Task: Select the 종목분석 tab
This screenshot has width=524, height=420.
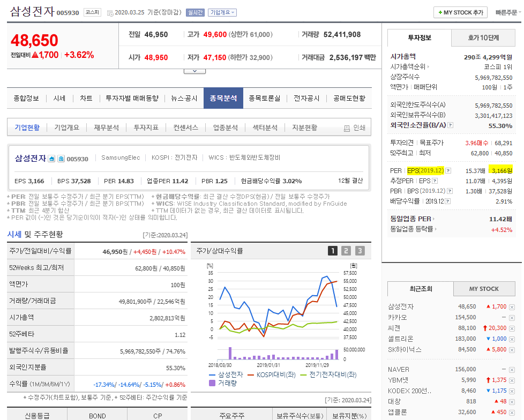Action: click(223, 98)
